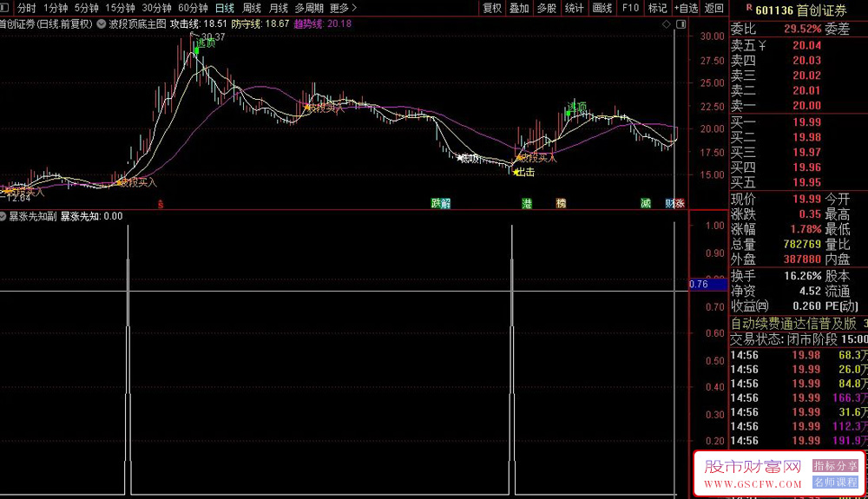Viewport: 868px width, 499px height.
Task: Click the stock title 601136 首创证券
Action: click(800, 10)
